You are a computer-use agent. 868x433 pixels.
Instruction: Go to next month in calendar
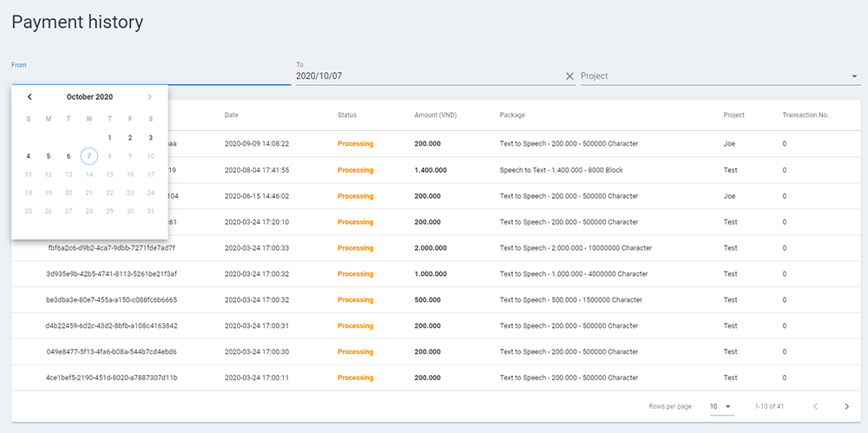pos(149,97)
